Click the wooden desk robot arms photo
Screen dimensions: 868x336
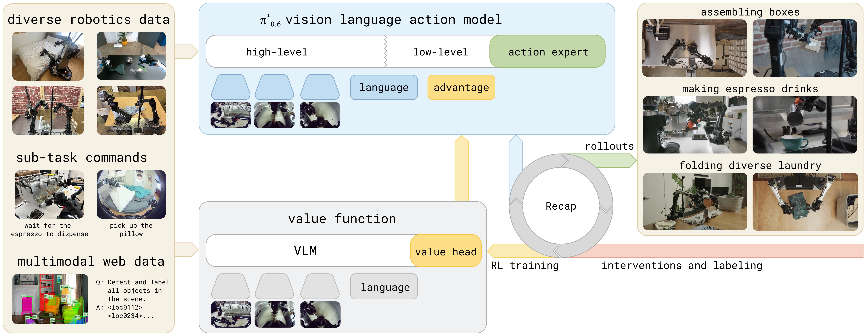tap(131, 110)
